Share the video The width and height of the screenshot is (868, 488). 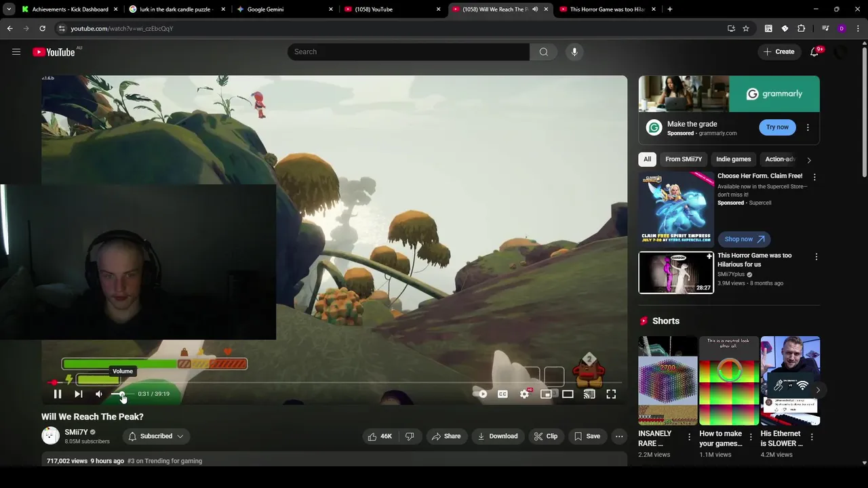(x=446, y=436)
